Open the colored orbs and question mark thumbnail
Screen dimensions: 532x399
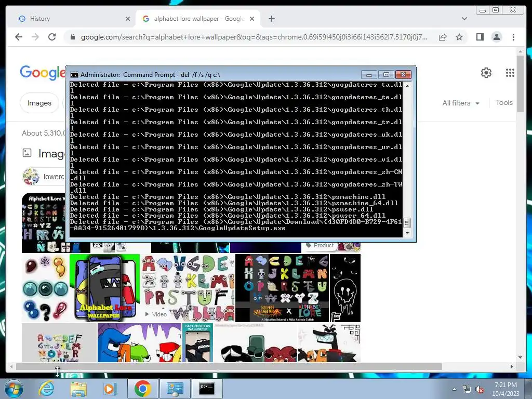[x=45, y=288]
